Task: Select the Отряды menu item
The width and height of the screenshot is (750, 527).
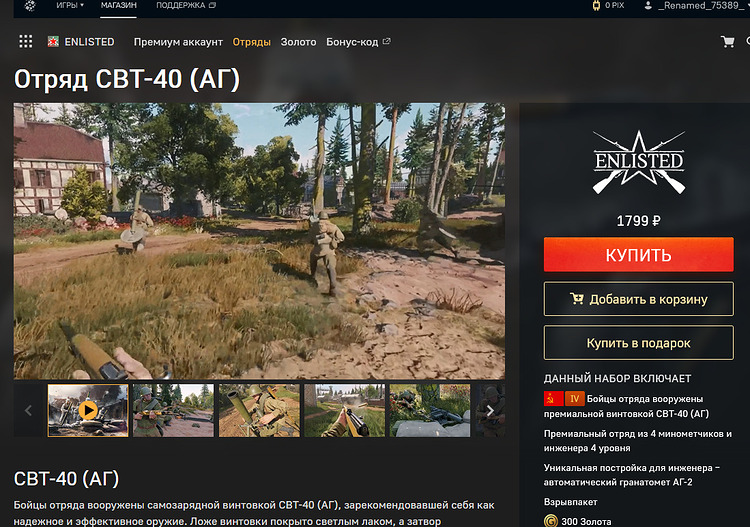Action: (252, 42)
